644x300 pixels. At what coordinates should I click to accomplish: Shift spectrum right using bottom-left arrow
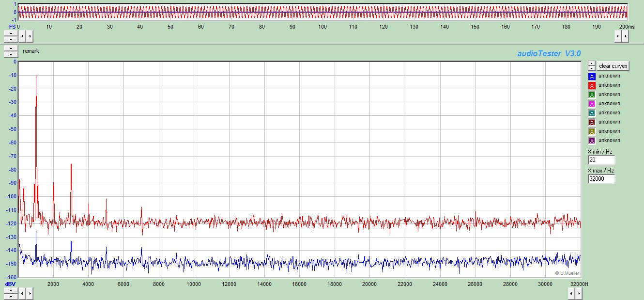30,293
